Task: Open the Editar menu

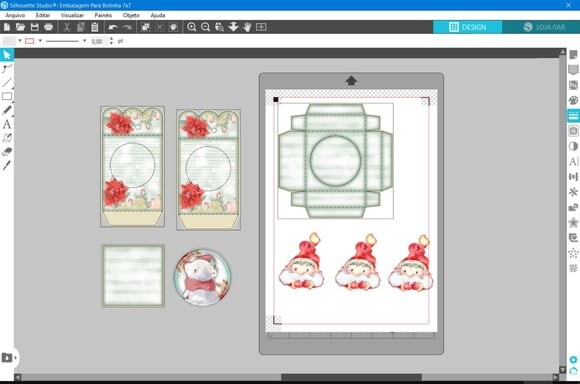Action: 43,15
